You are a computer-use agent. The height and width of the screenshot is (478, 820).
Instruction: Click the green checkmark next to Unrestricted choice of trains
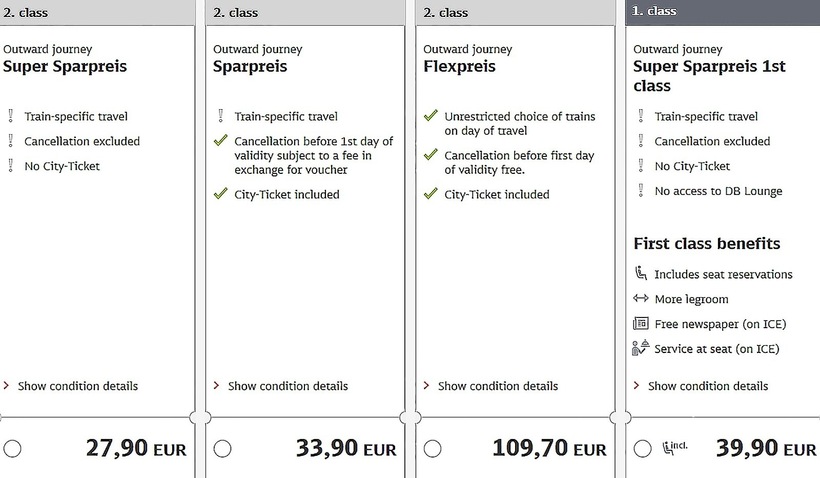tap(431, 117)
